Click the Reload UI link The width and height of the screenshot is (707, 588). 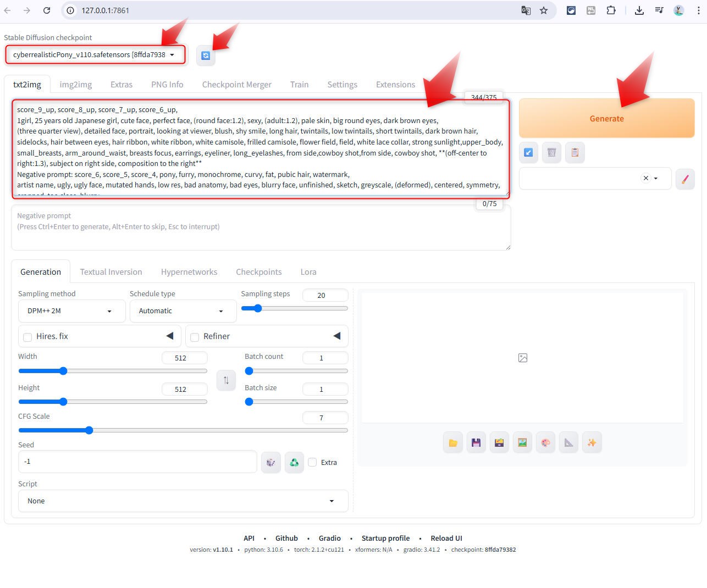click(446, 539)
